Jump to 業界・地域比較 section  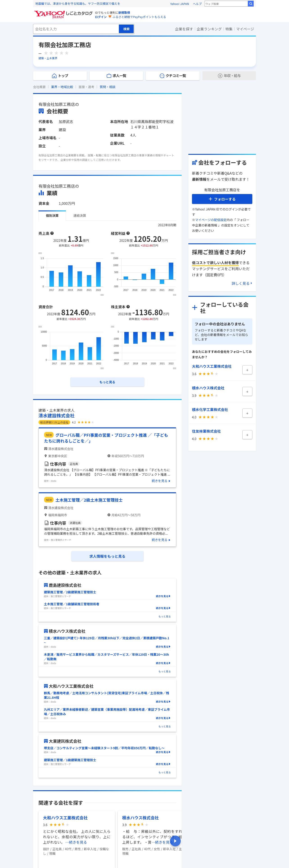pyautogui.click(x=62, y=87)
